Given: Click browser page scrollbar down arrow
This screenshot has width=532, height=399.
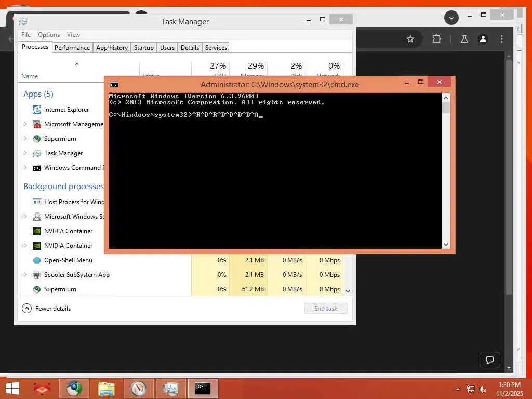Looking at the screenshot, I should tap(509, 368).
